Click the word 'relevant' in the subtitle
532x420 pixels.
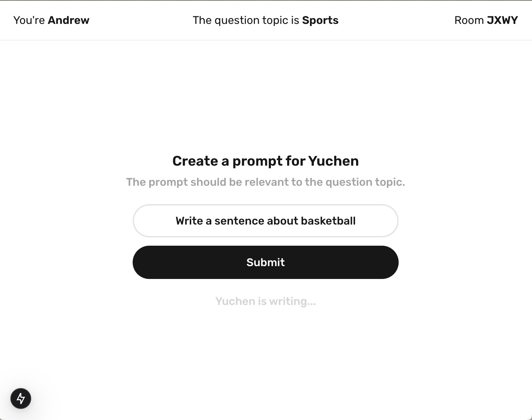click(266, 182)
